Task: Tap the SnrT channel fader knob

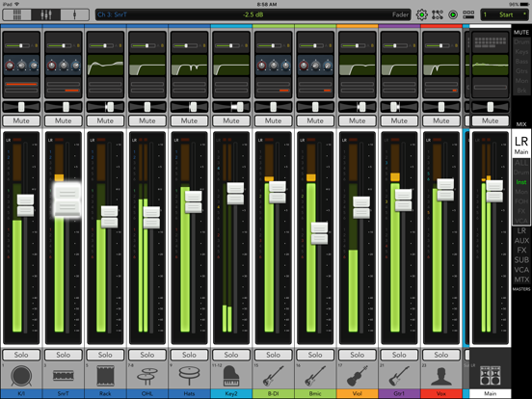Action: coord(67,199)
